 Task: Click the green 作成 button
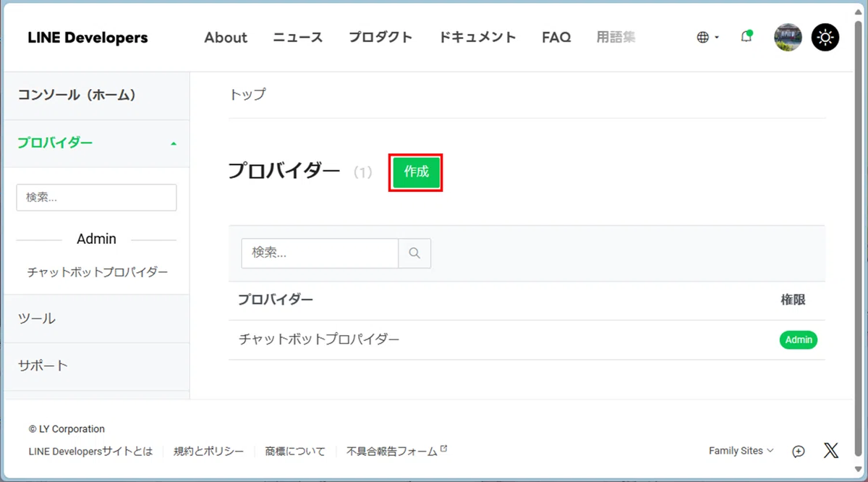[416, 172]
